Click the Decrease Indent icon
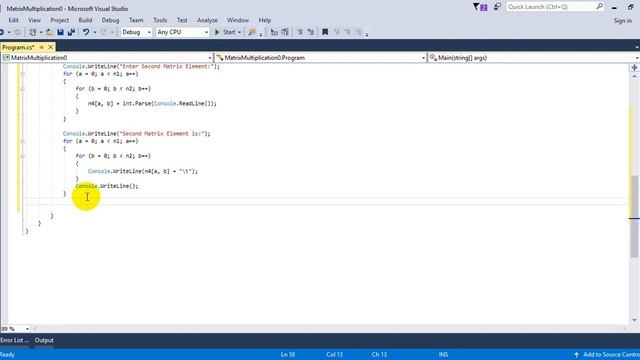The width and height of the screenshot is (640, 360). [274, 32]
